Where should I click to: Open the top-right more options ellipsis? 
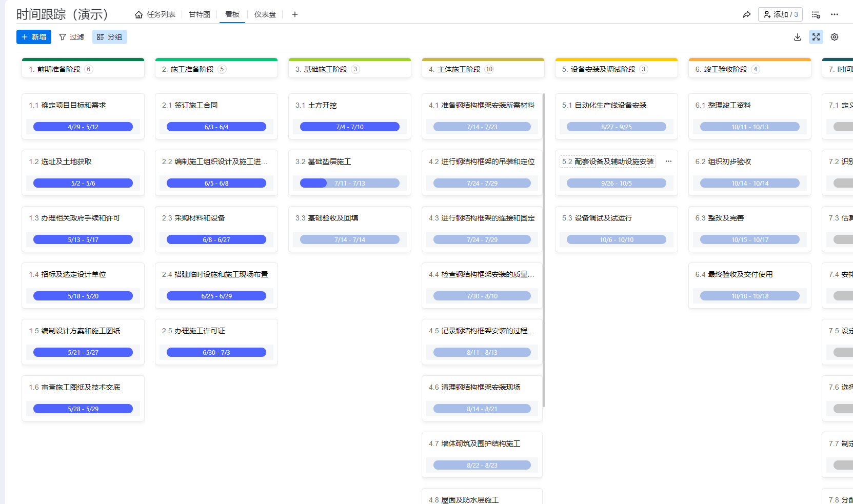[835, 14]
